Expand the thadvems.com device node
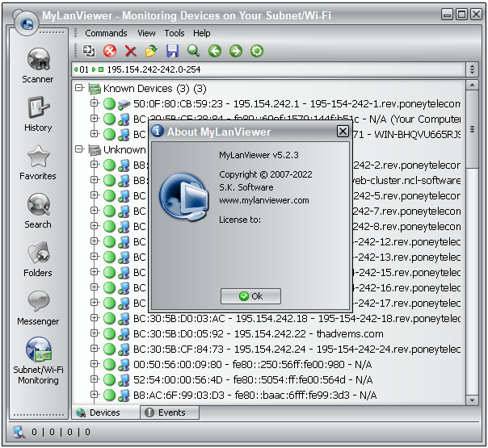Viewport: 488px width, 448px height. pyautogui.click(x=94, y=333)
